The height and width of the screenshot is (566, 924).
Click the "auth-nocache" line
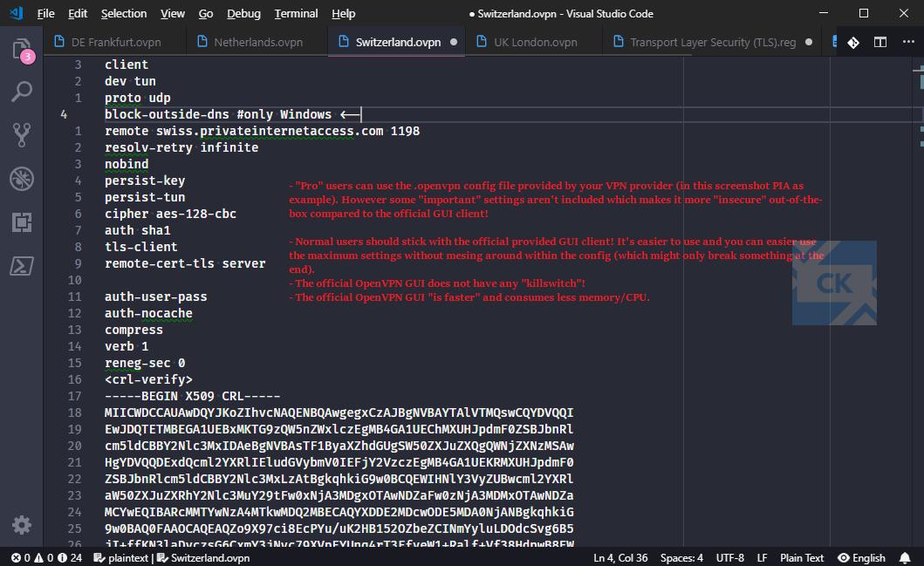[148, 313]
